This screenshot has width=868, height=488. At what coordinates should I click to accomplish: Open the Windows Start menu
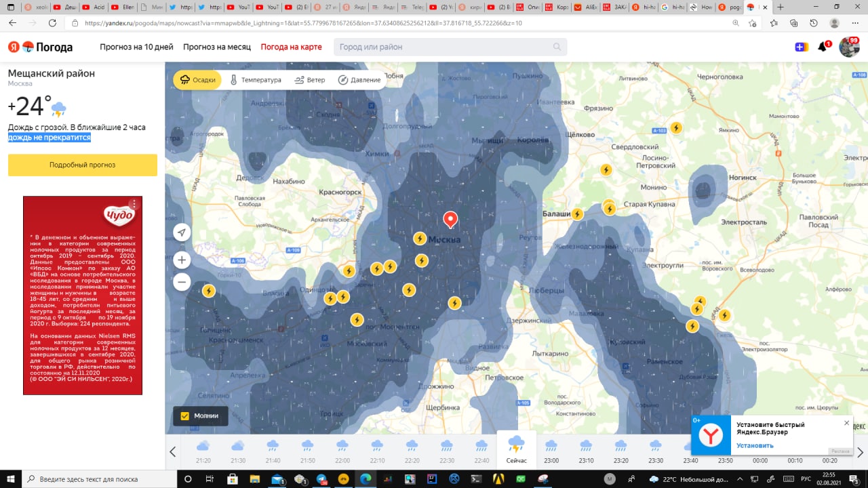point(12,479)
